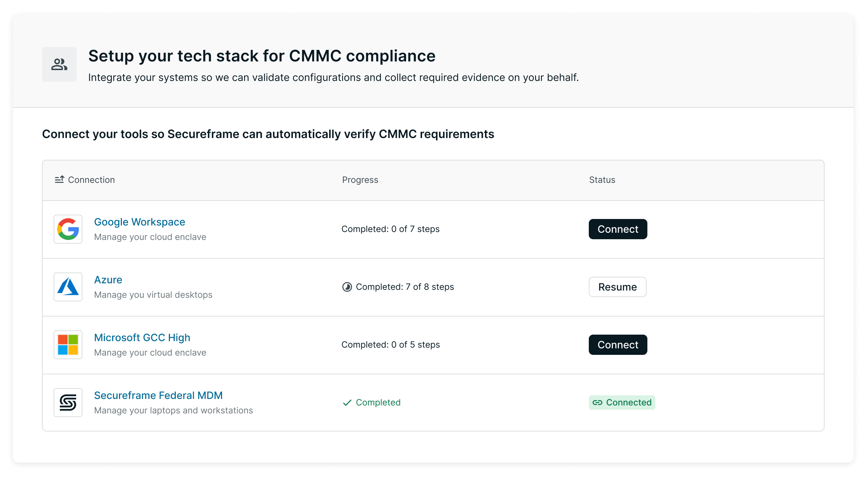Image resolution: width=868 pixels, height=477 pixels.
Task: Resume the Azure setup
Action: tap(617, 287)
